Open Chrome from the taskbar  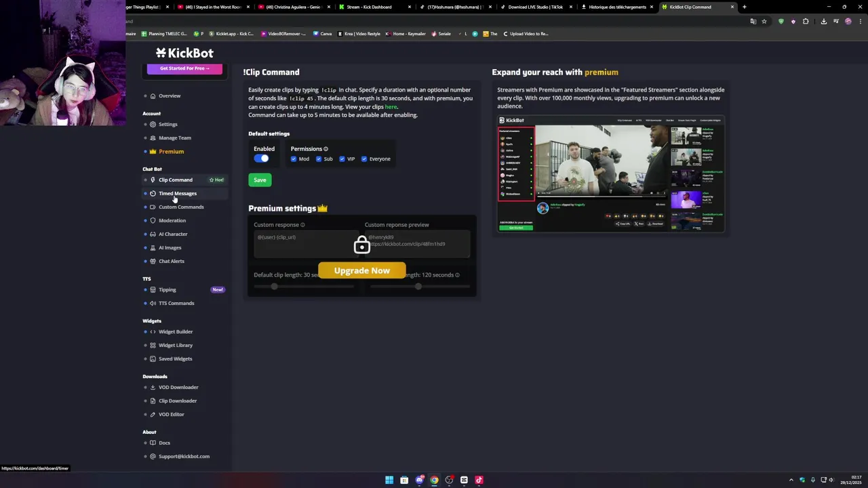[x=434, y=480]
